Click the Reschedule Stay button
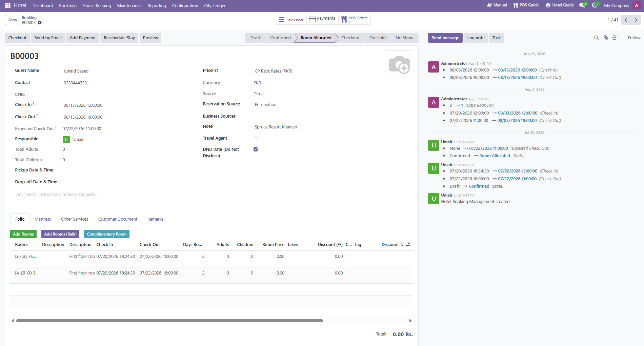This screenshot has width=644, height=346. [x=119, y=38]
